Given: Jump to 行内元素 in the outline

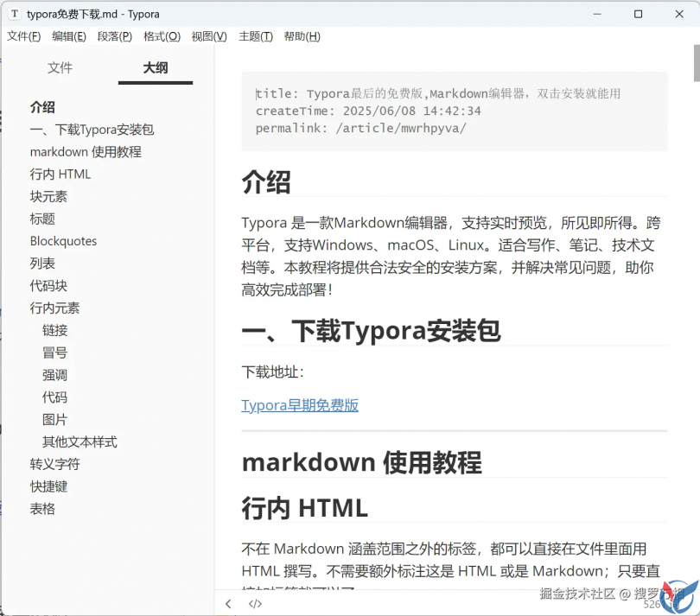Looking at the screenshot, I should pos(54,308).
